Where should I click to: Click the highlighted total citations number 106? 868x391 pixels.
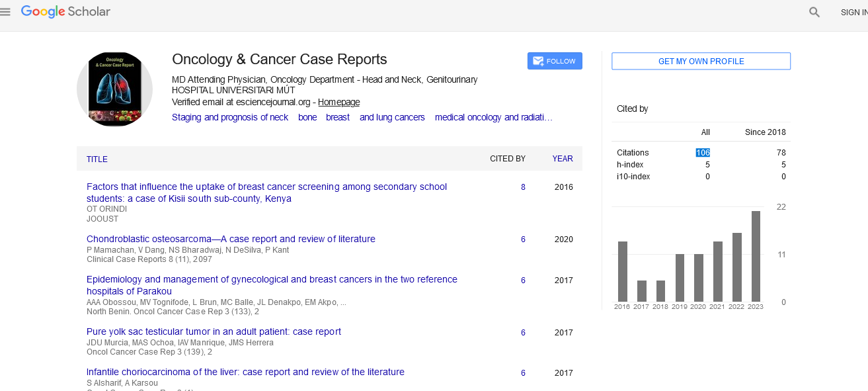(703, 153)
